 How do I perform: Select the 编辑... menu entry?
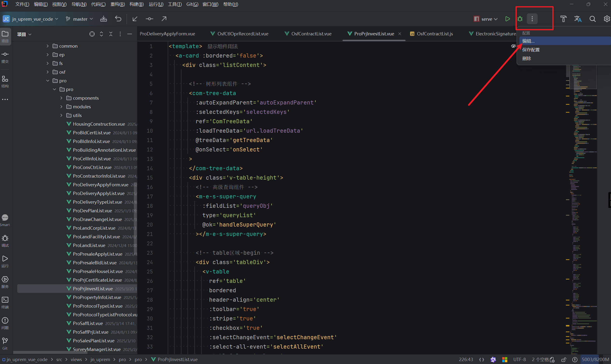click(528, 41)
